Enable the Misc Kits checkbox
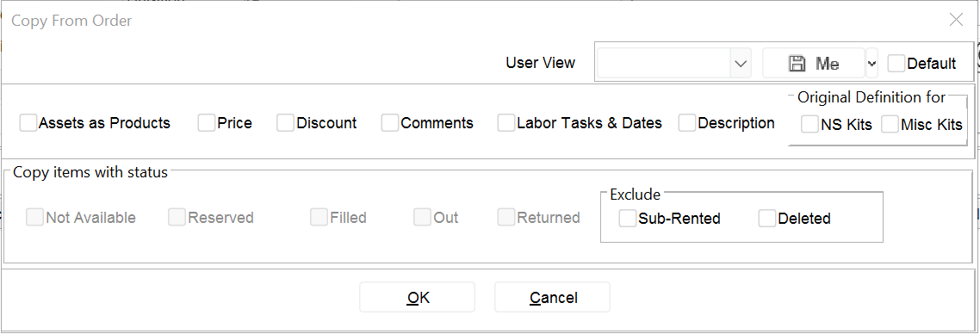980x334 pixels. [x=890, y=124]
